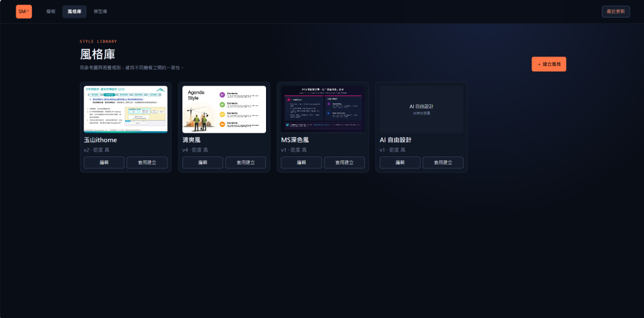Open the 清爽風 Agenda Style thumbnail
The height and width of the screenshot is (318, 644).
point(225,109)
